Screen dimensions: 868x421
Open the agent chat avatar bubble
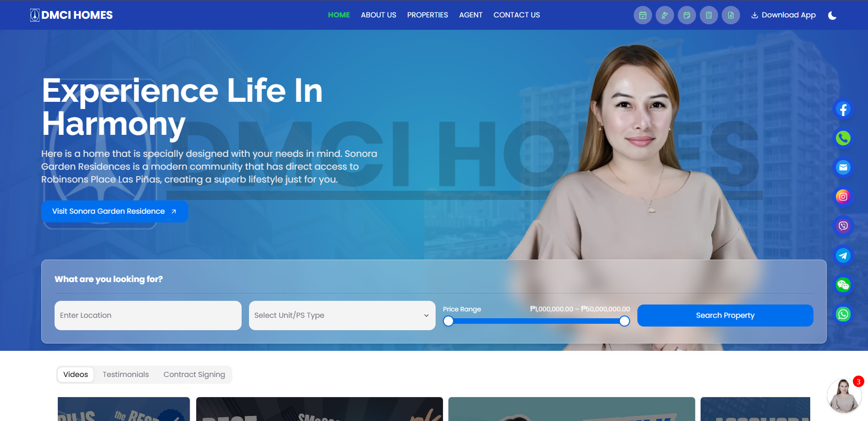[x=844, y=395]
